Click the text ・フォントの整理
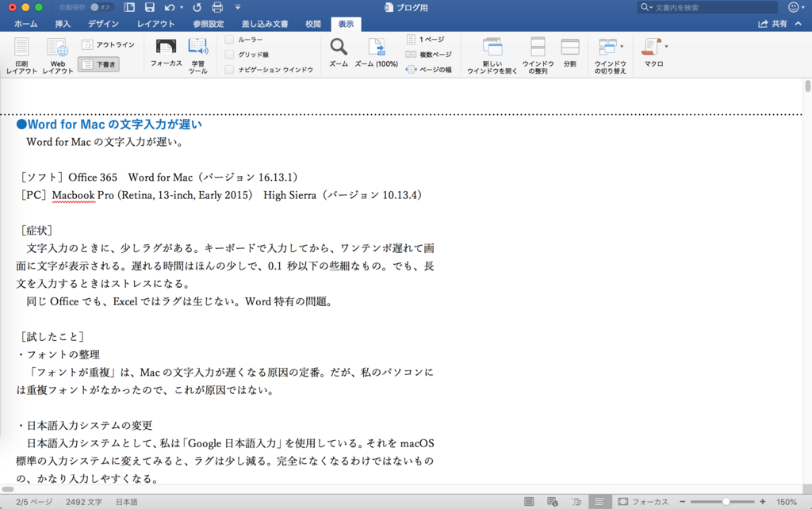The height and width of the screenshot is (509, 812). coord(57,354)
